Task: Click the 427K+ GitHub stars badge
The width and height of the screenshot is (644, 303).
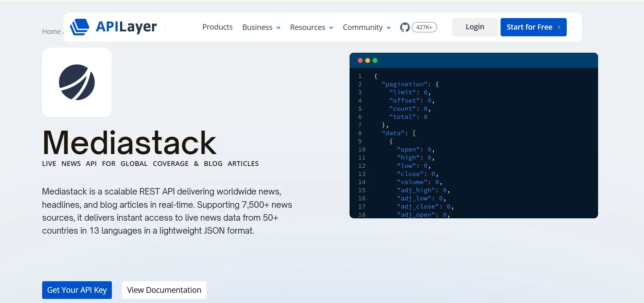Action: [x=424, y=27]
